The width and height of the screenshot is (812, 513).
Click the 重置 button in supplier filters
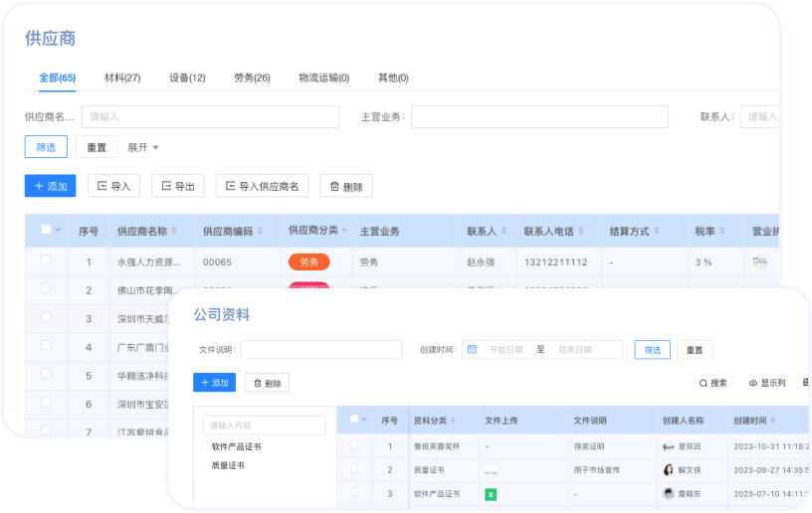click(x=97, y=147)
